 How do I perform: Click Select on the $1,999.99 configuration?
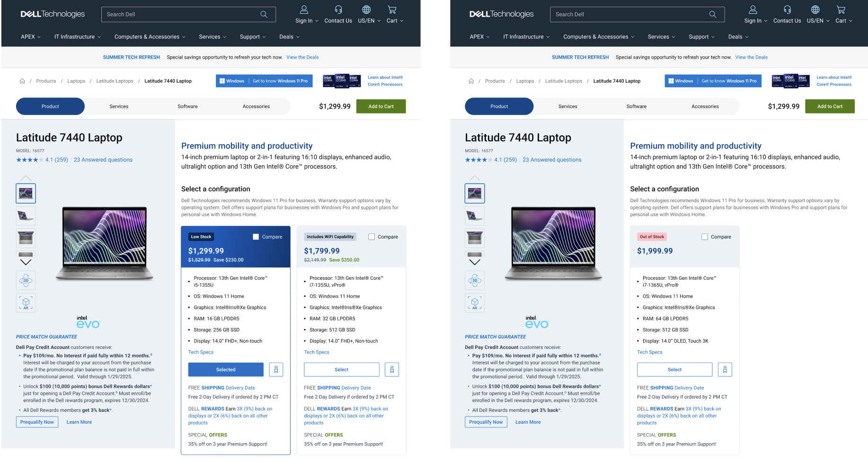click(675, 370)
